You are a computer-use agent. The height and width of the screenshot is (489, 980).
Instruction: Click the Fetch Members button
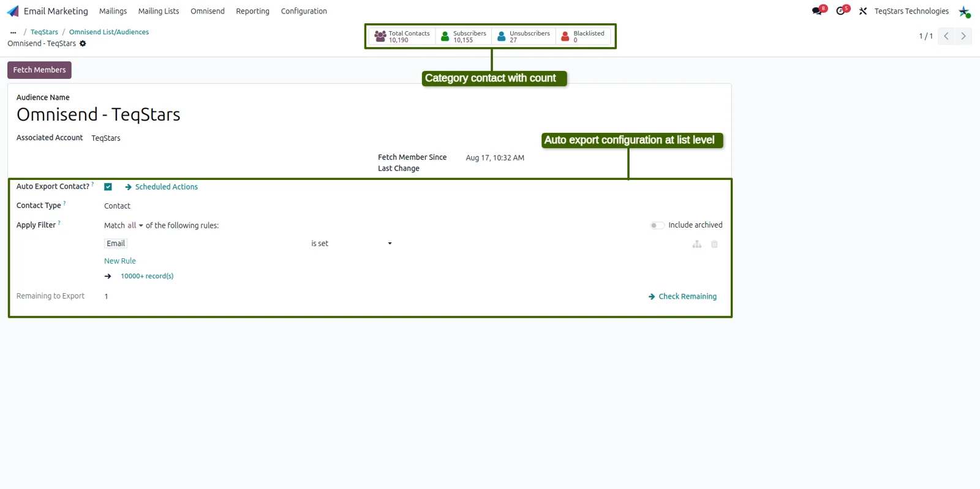click(39, 70)
